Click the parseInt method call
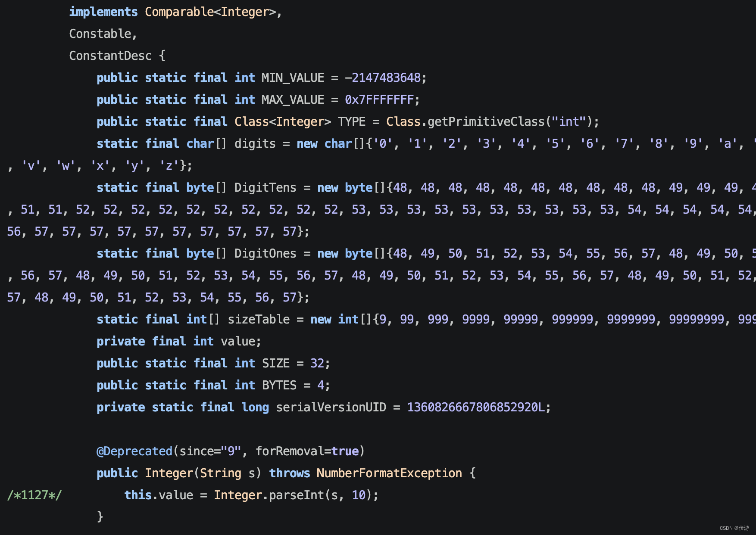 coord(297,495)
